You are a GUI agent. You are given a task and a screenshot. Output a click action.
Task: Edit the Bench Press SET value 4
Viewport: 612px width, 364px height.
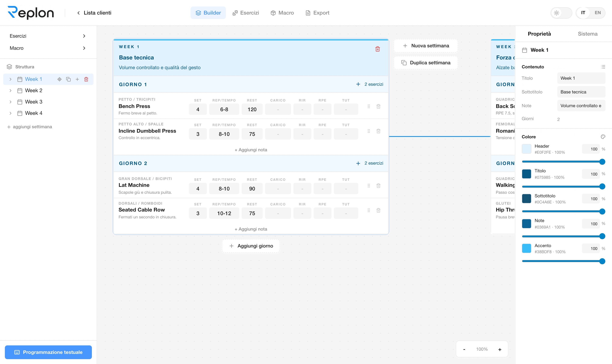pos(198,109)
